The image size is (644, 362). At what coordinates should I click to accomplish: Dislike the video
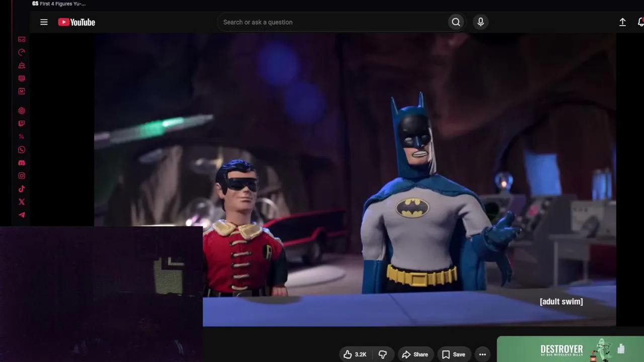(x=383, y=354)
